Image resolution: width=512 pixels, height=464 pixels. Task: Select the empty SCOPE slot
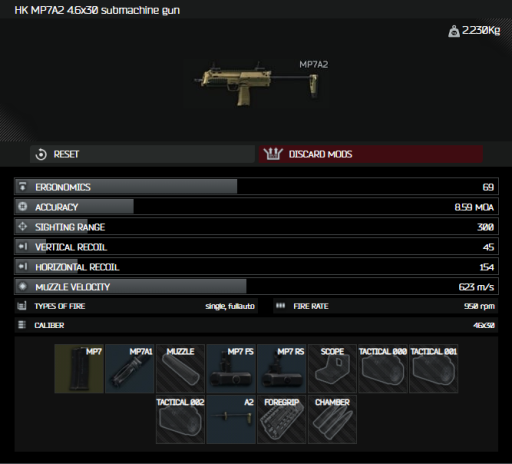point(332,369)
